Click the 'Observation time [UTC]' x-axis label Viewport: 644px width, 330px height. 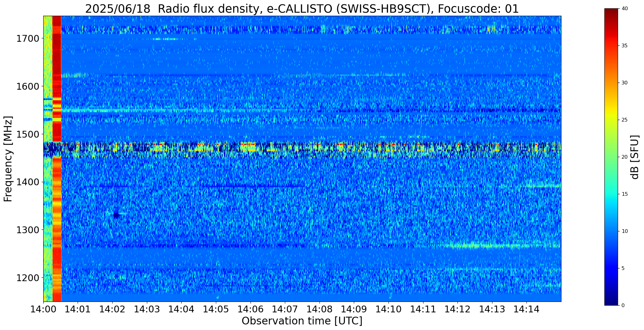(x=302, y=321)
